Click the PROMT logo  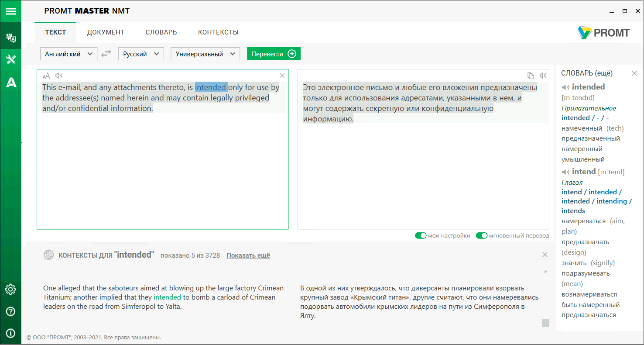(x=604, y=33)
